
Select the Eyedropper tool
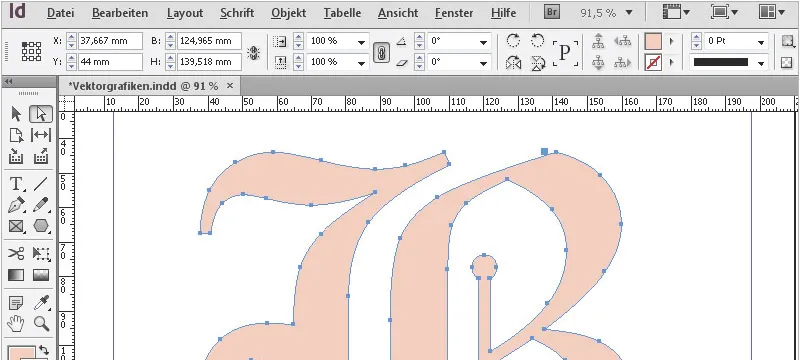41,303
